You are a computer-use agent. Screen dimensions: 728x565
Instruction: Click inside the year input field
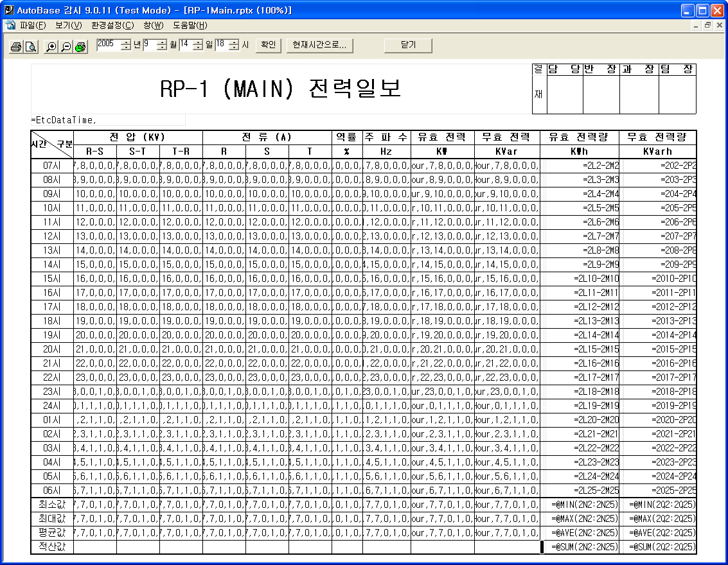pyautogui.click(x=108, y=45)
